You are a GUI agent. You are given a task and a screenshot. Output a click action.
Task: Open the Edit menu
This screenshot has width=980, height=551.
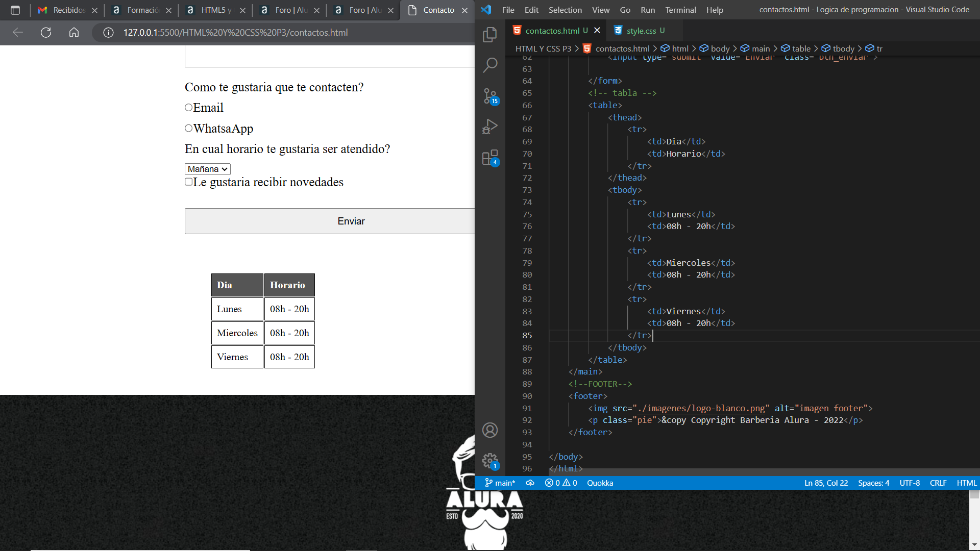(531, 10)
